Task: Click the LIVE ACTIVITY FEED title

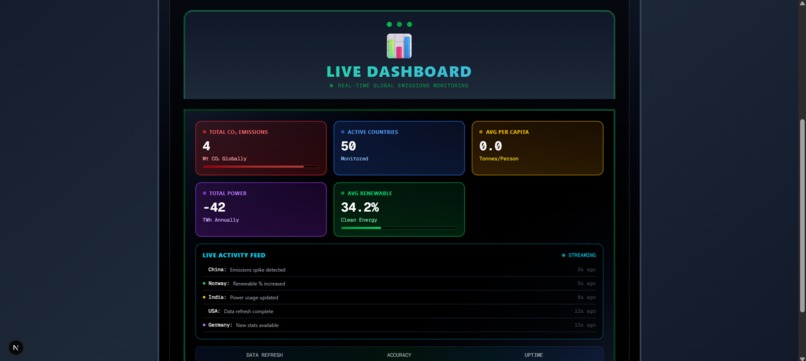Action: [x=234, y=255]
